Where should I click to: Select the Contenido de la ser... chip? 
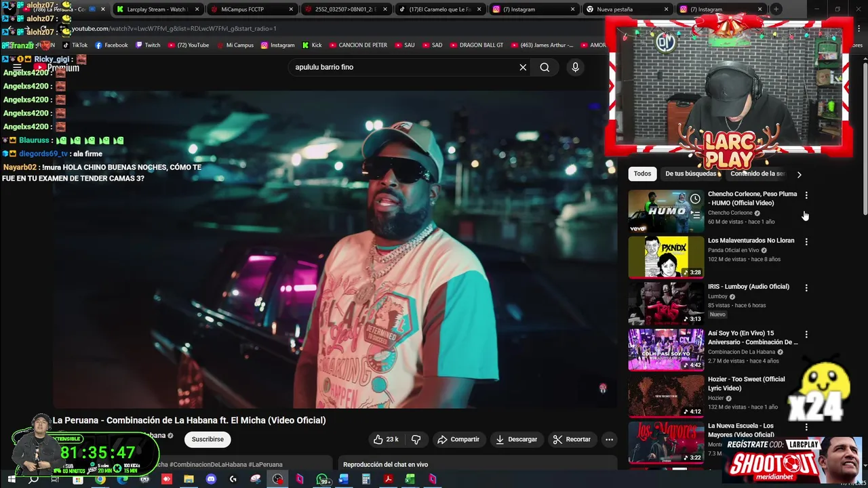point(757,174)
